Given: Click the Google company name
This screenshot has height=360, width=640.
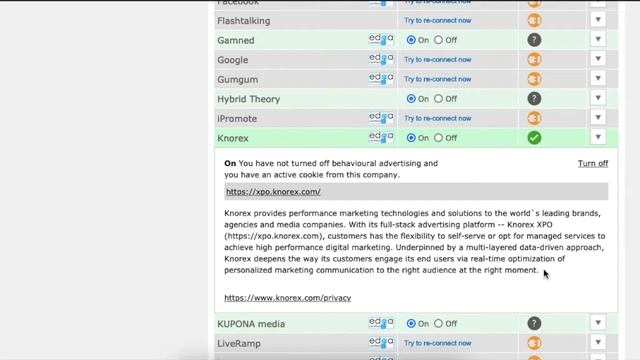Looking at the screenshot, I should click(233, 60).
